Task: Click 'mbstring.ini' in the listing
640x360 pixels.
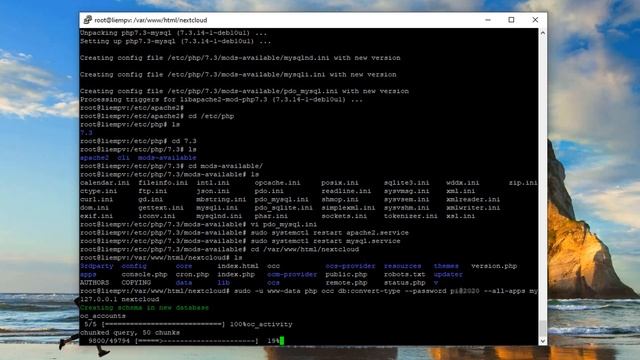Action: pos(221,199)
